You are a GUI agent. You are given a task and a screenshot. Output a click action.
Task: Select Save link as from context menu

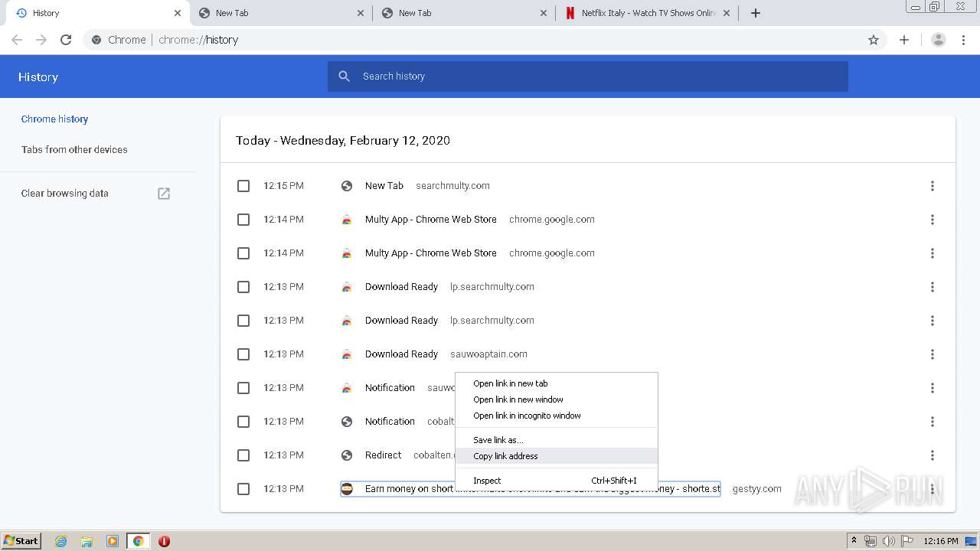pos(557,440)
